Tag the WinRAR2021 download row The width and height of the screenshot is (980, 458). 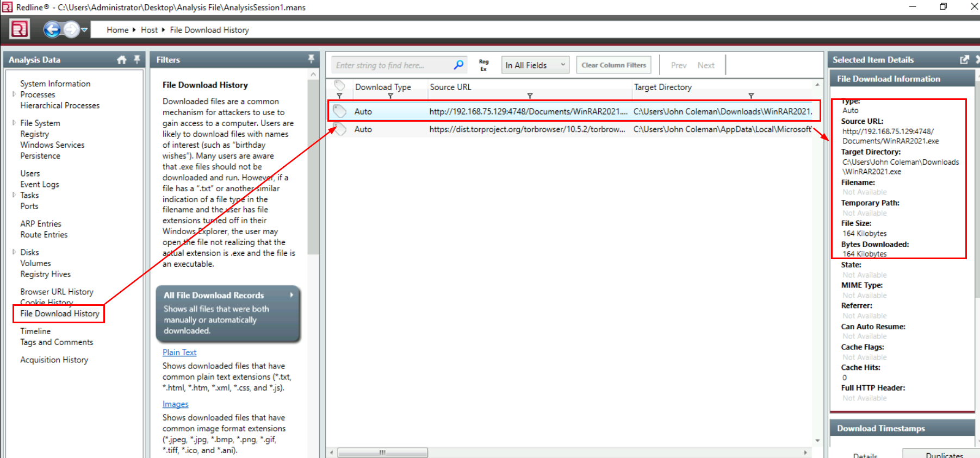340,111
